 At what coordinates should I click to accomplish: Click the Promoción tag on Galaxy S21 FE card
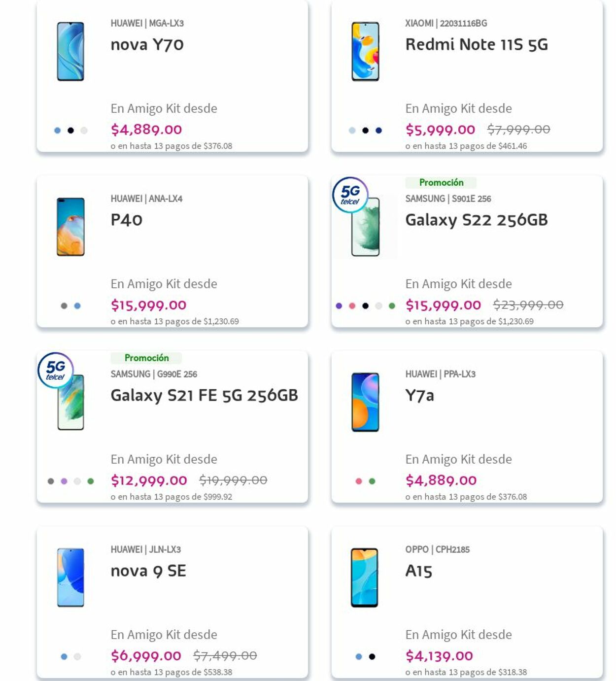pos(147,358)
